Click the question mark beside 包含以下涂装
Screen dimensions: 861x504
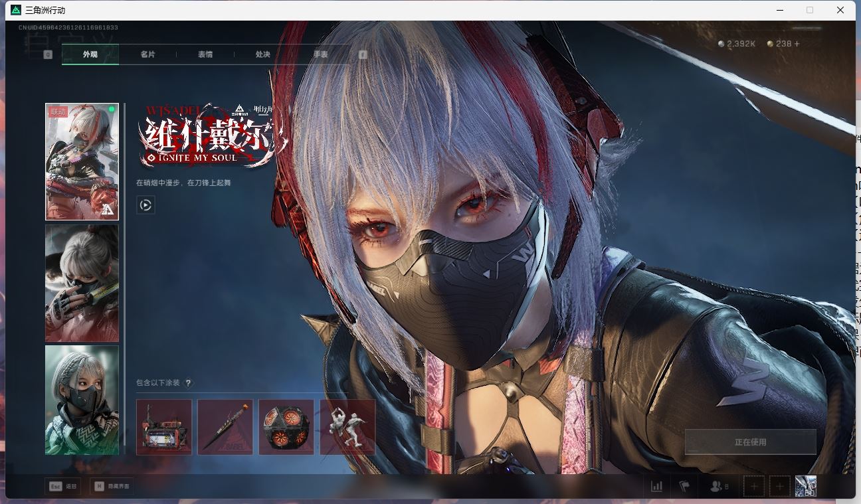(x=189, y=383)
